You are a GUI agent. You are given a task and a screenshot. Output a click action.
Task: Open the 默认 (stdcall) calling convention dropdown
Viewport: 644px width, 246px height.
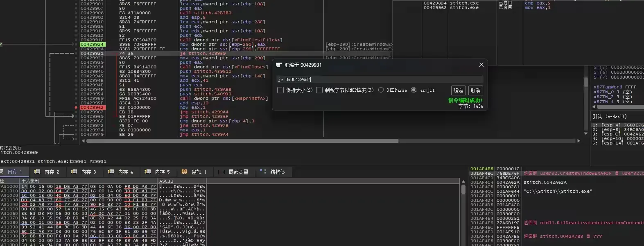click(x=617, y=117)
